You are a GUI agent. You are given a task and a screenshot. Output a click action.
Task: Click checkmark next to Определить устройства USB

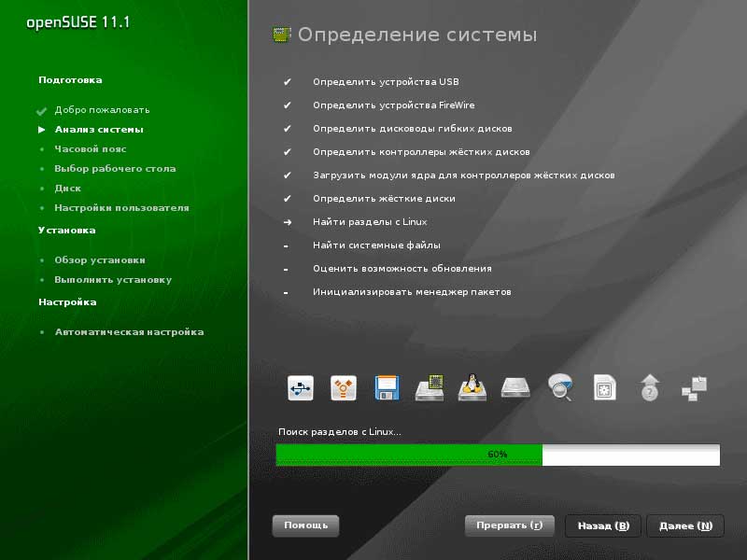pyautogui.click(x=287, y=82)
